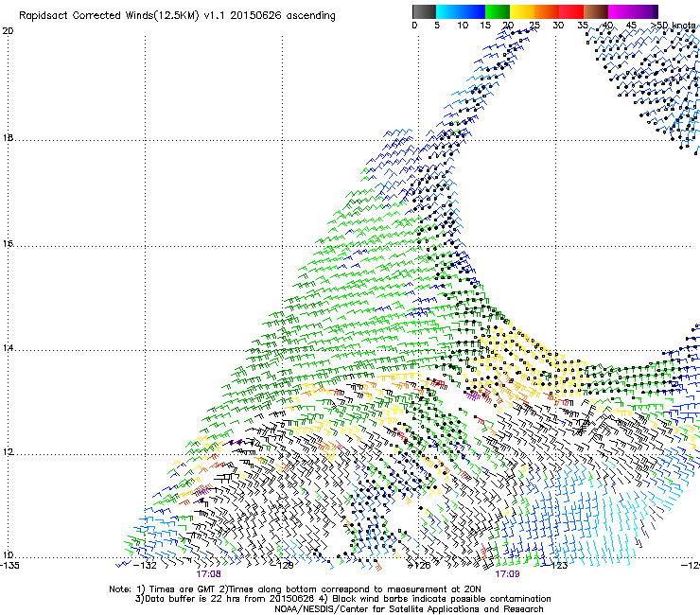
Task: Click the latitude axis label '16'
Action: [x=8, y=243]
